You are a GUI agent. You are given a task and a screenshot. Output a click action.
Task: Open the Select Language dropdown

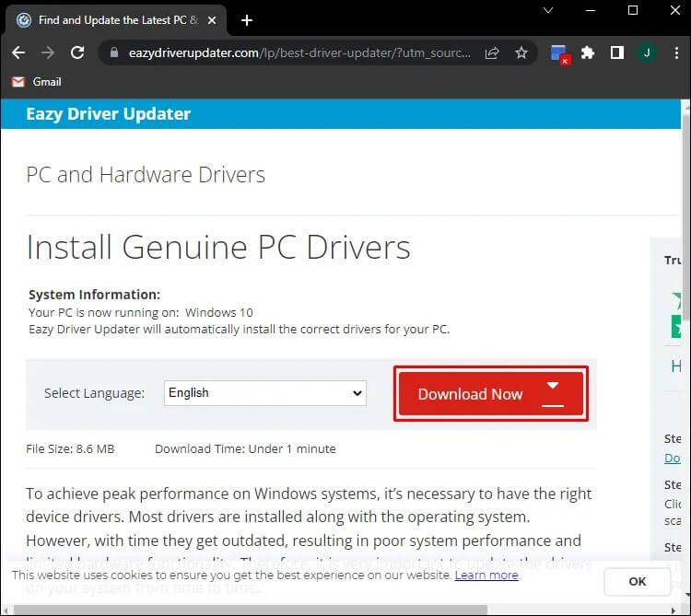265,393
